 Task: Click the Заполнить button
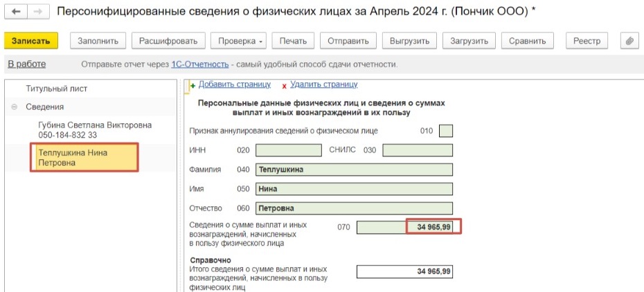98,41
